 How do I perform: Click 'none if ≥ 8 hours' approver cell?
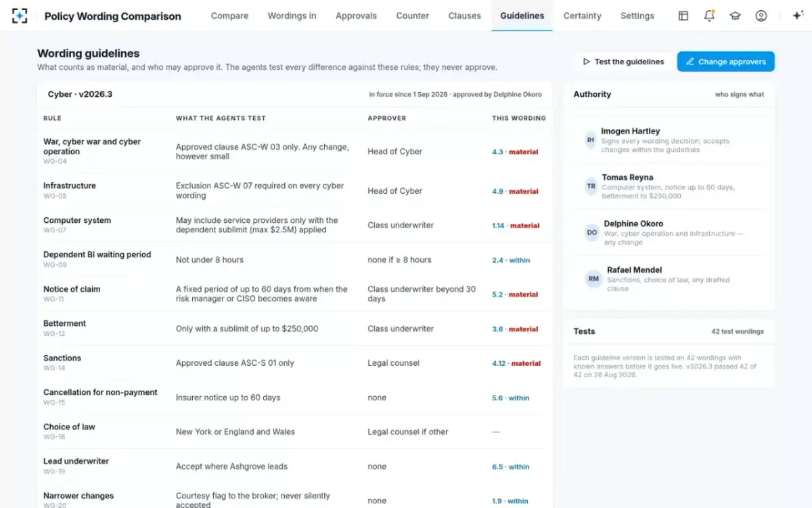tap(399, 260)
